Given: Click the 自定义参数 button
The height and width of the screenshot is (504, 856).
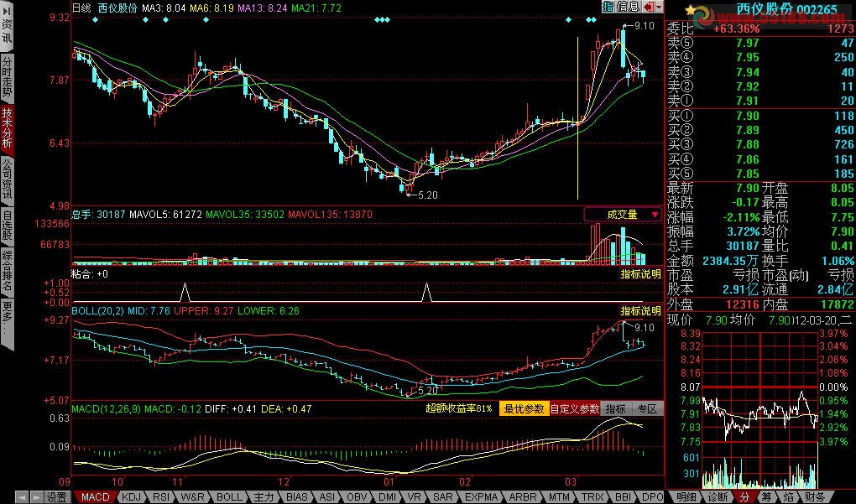Looking at the screenshot, I should pyautogui.click(x=574, y=408).
